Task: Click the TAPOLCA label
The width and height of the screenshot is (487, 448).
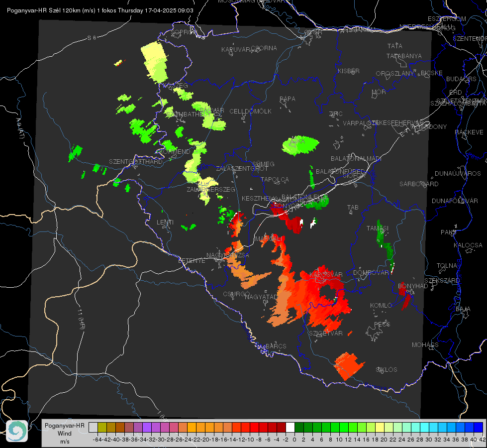Action: tap(275, 179)
